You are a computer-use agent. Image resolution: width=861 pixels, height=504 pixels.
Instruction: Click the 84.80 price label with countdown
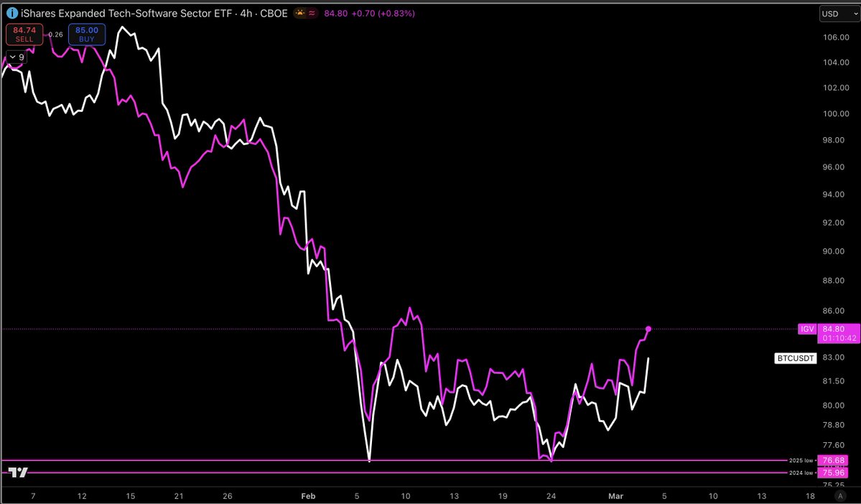839,333
